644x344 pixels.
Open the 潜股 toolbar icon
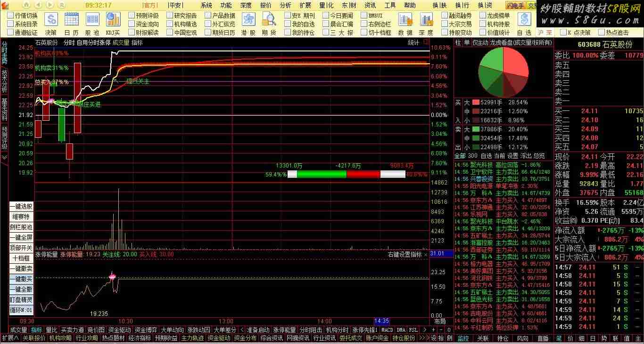(x=248, y=19)
